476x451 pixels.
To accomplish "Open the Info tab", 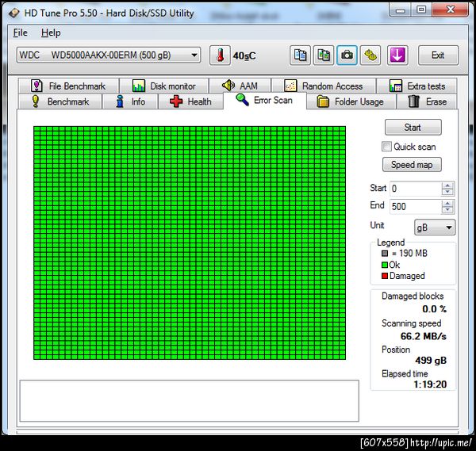I will 130,101.
